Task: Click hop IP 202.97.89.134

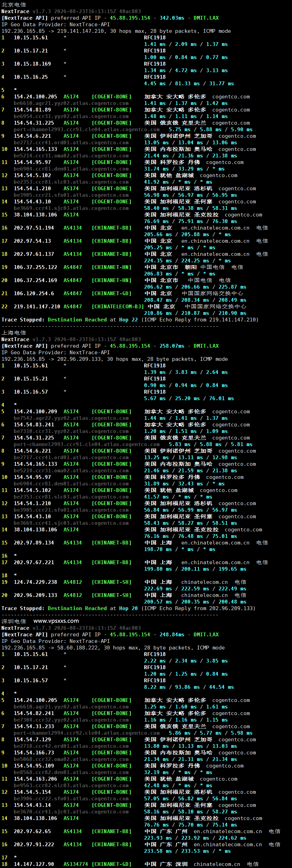Action: (34, 543)
